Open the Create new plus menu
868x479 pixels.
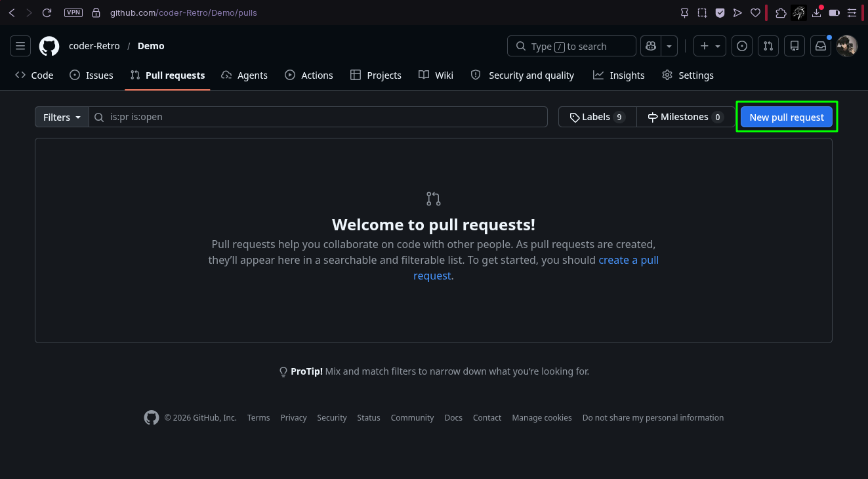(710, 46)
